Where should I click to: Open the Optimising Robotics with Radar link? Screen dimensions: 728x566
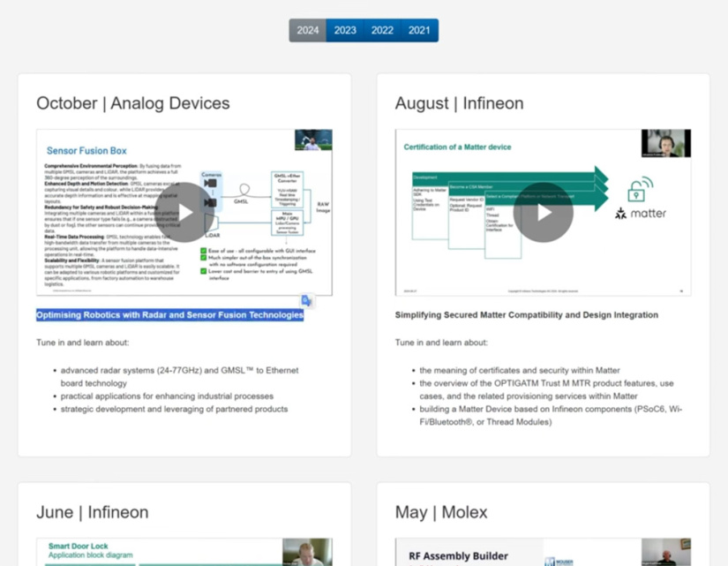coord(169,315)
